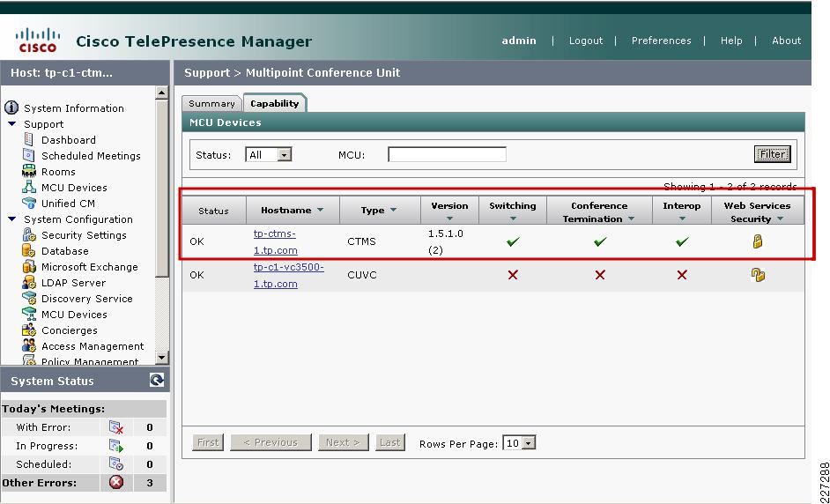
Task: Click the version 1.5.1.0 (2) cell
Action: (x=446, y=242)
